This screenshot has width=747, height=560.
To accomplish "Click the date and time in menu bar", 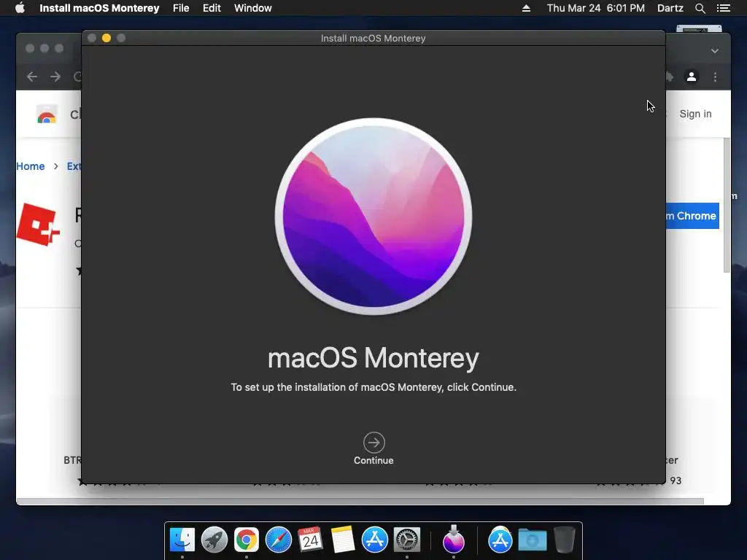I will (595, 8).
